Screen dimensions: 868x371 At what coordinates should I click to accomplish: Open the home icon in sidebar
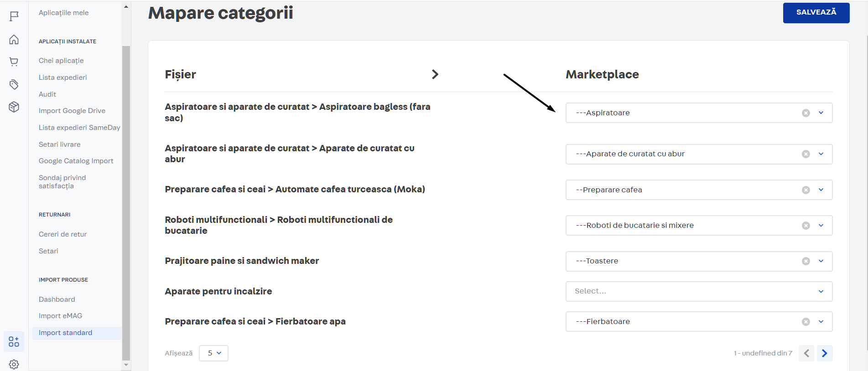point(14,40)
